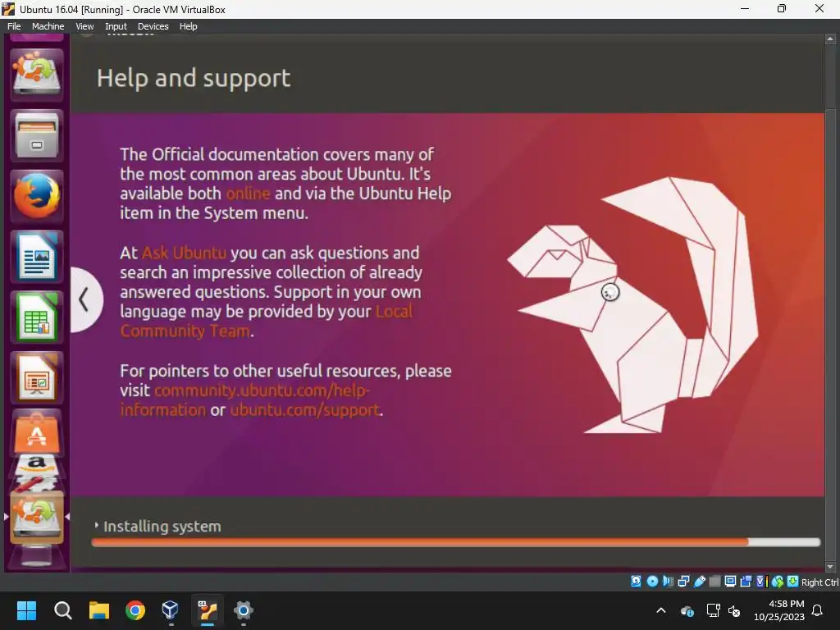Click the running installer icon at launcher bottom

point(36,517)
